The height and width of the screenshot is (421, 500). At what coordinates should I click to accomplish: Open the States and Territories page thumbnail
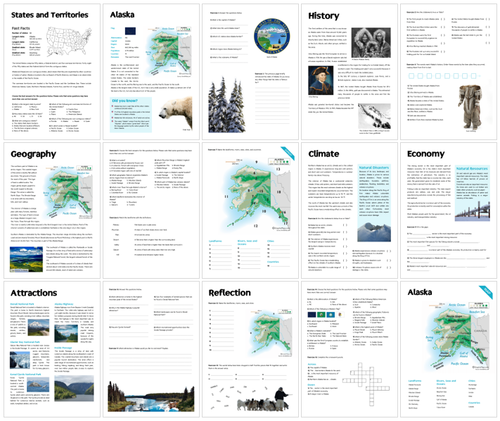point(52,71)
